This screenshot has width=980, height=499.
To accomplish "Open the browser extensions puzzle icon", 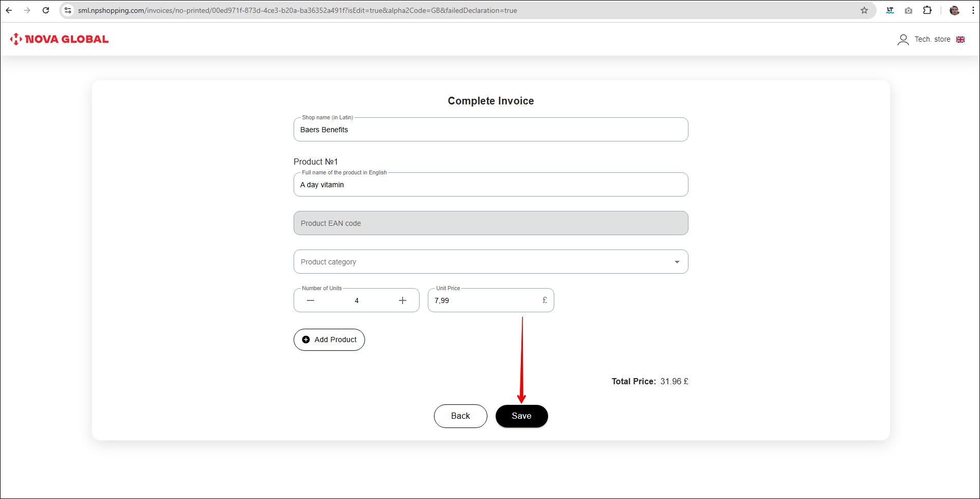I will tap(927, 10).
